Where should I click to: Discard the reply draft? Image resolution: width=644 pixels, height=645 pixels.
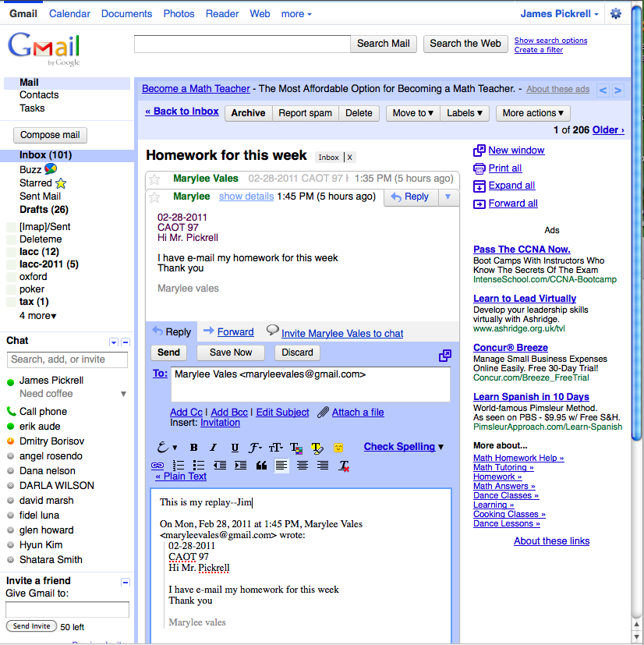click(x=297, y=353)
